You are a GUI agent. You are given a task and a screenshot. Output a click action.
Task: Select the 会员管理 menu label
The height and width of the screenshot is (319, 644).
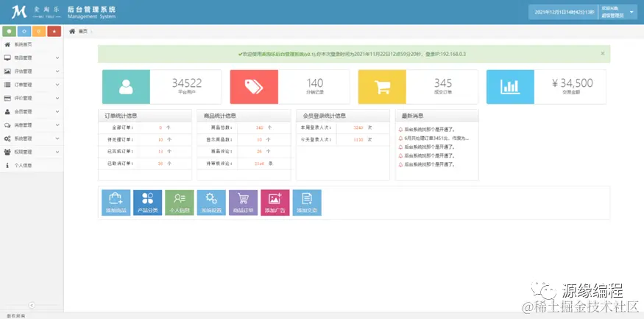(23, 111)
